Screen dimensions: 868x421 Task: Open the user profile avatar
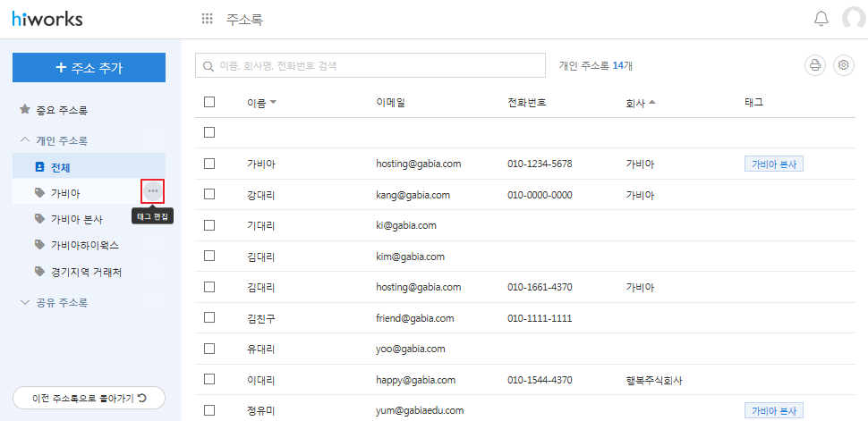[x=855, y=20]
